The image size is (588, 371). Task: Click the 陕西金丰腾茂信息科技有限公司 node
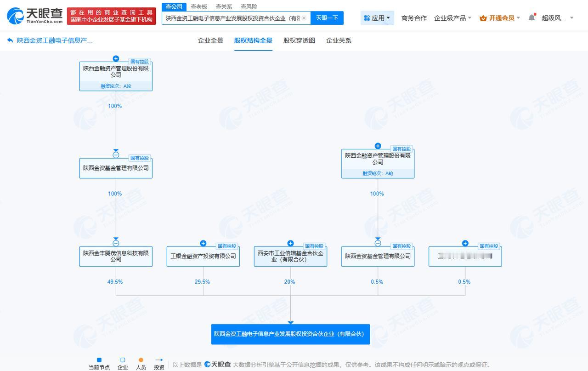(x=116, y=257)
